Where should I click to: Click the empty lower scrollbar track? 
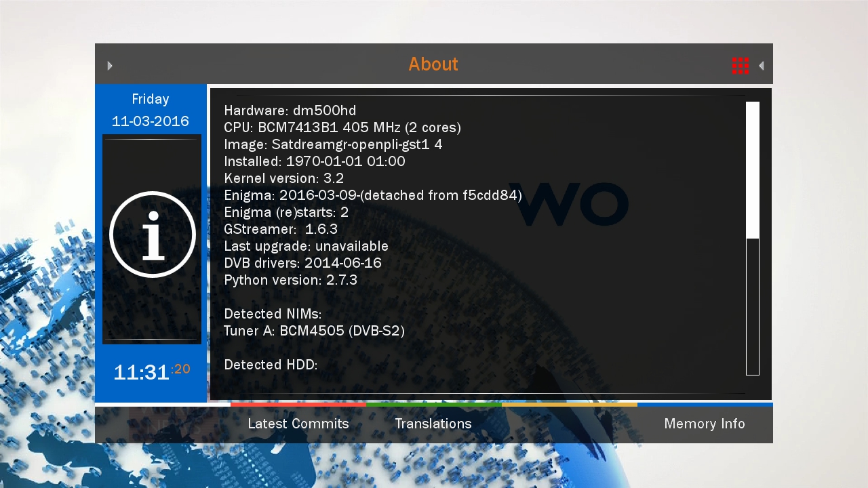pos(753,306)
